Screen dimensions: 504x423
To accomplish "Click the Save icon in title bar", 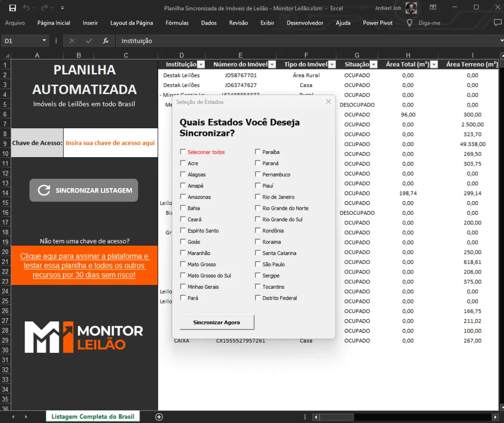I will 12,8.
